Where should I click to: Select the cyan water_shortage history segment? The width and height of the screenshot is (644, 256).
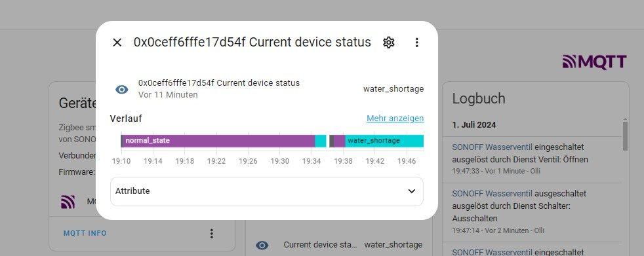(x=384, y=141)
